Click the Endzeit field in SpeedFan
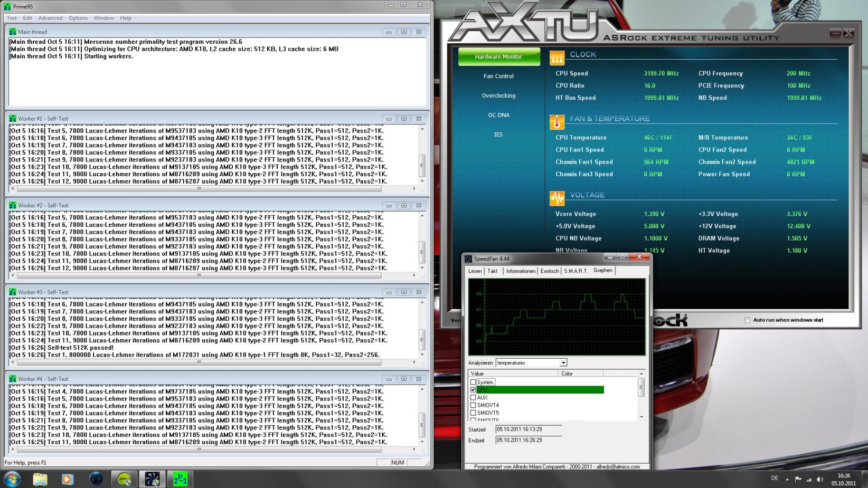The image size is (868, 488). point(529,440)
